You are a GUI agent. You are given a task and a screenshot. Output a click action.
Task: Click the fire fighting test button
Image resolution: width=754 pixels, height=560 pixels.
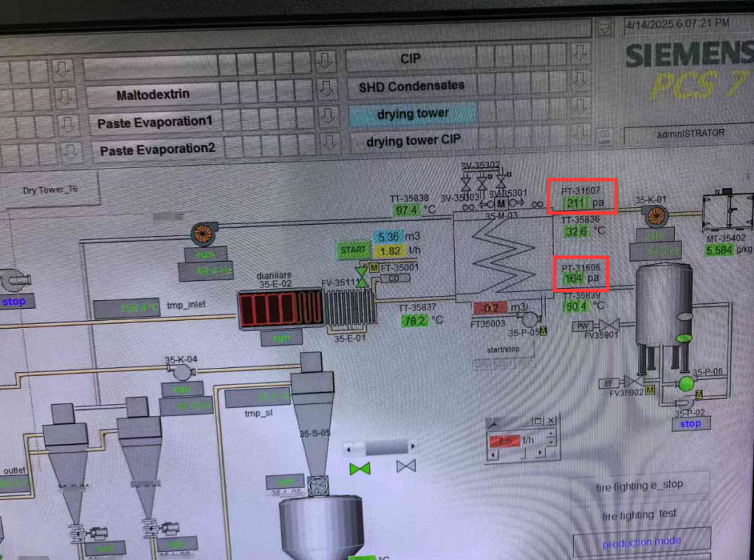pyautogui.click(x=639, y=514)
